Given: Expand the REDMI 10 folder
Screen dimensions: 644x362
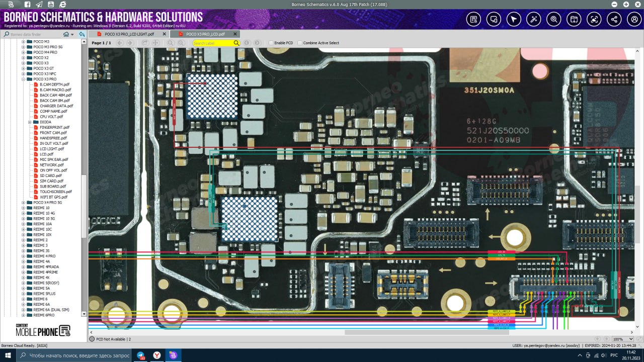Looking at the screenshot, I should click(23, 208).
